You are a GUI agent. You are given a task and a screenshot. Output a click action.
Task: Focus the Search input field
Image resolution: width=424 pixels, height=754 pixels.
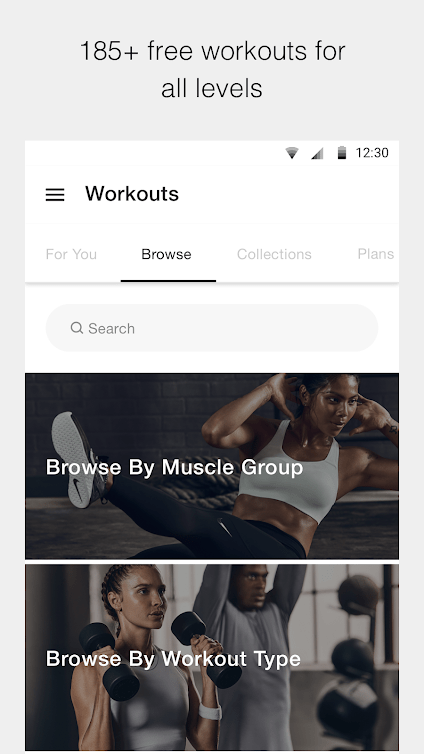click(212, 328)
